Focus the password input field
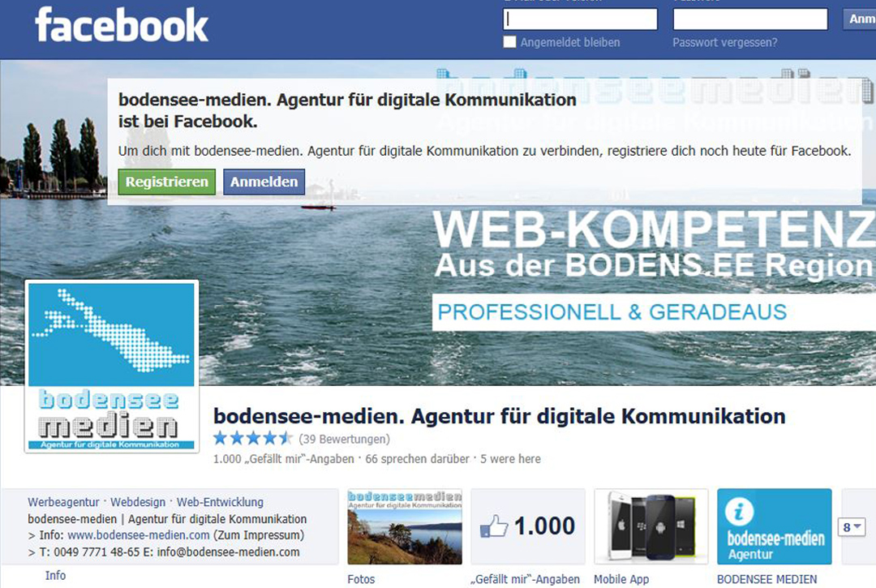The width and height of the screenshot is (876, 588). [750, 19]
